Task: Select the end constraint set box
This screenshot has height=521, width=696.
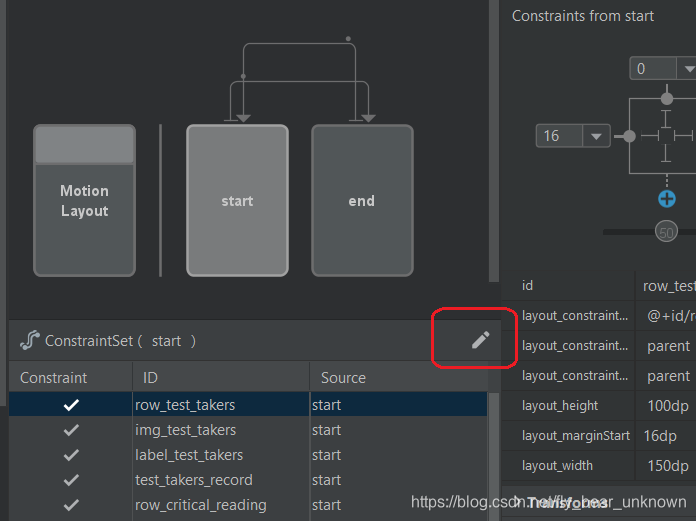Action: [x=362, y=201]
